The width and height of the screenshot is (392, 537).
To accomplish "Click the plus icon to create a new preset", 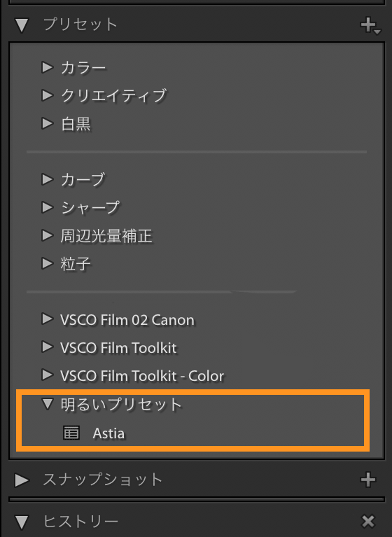I will 370,26.
